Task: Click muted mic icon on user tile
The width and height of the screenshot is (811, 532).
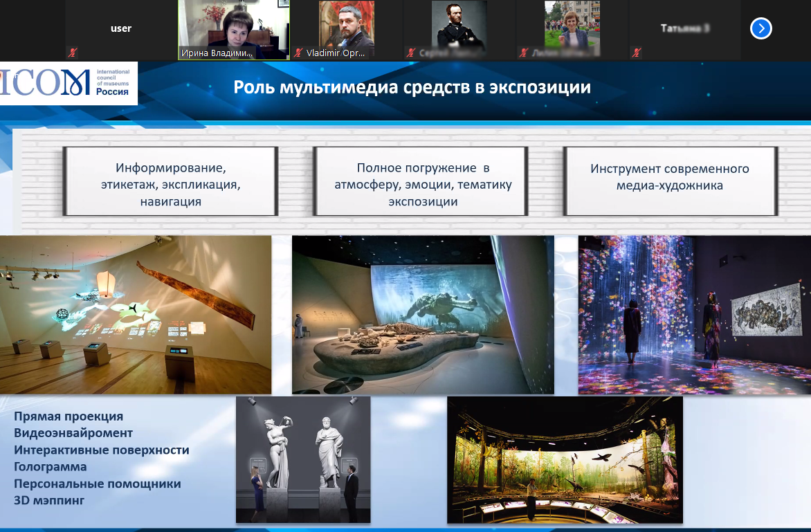Action: click(x=71, y=53)
